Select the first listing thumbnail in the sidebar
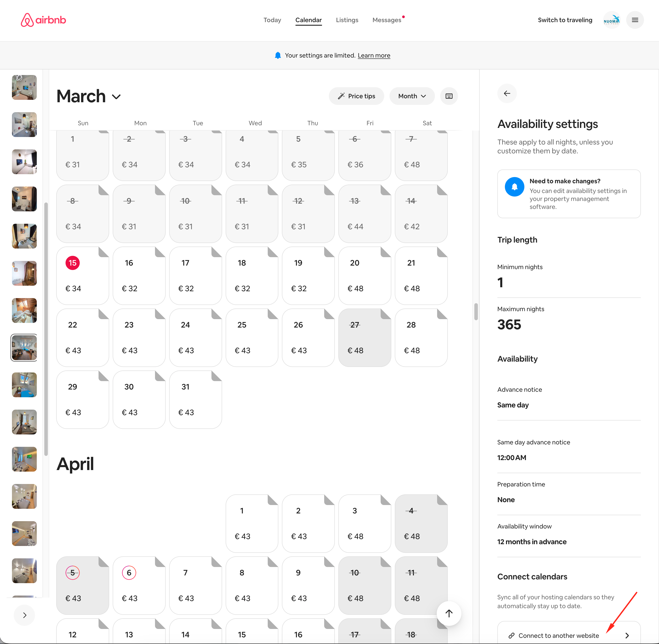 24,87
